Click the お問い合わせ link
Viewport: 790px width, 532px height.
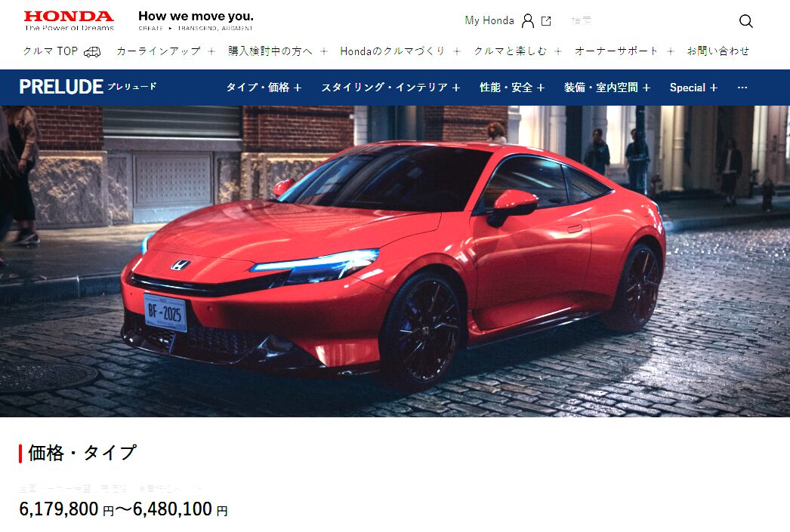pos(718,51)
